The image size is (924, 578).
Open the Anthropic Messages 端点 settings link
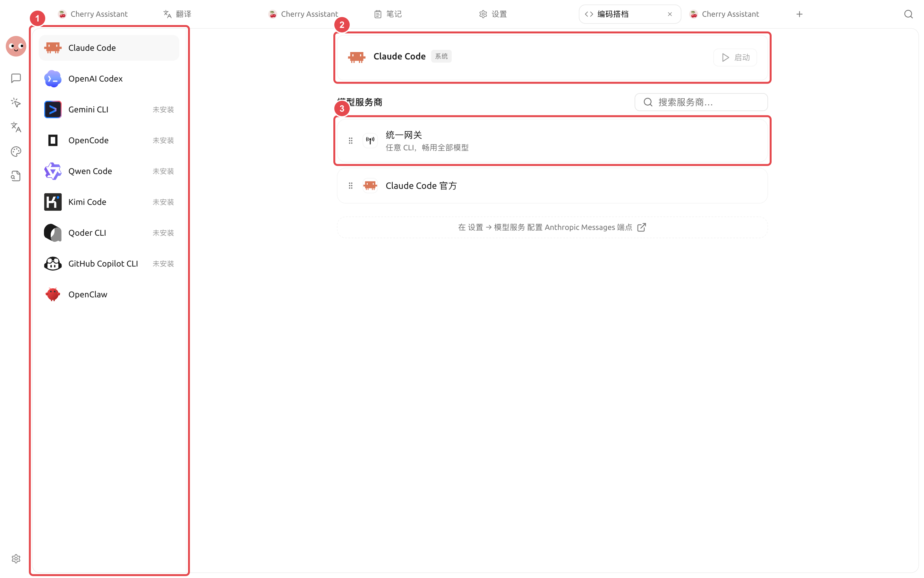[552, 227]
